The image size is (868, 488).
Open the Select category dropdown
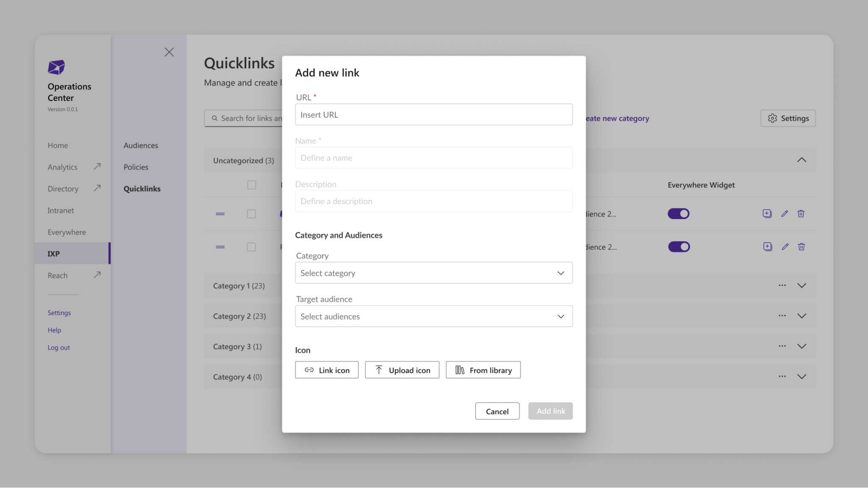click(434, 272)
